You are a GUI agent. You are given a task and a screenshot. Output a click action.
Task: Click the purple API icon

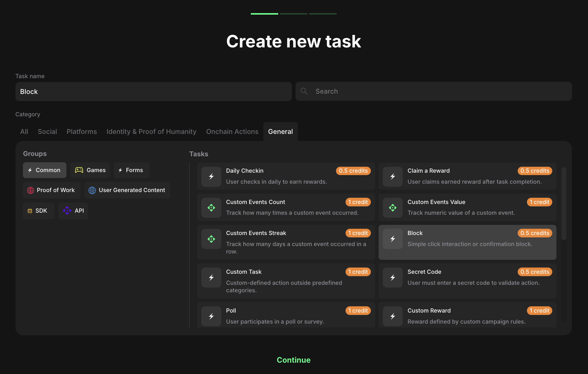pyautogui.click(x=67, y=211)
